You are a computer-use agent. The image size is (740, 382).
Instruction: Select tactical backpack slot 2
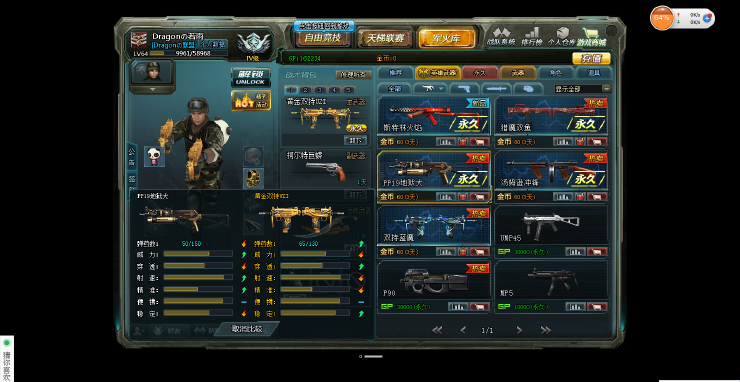305,90
